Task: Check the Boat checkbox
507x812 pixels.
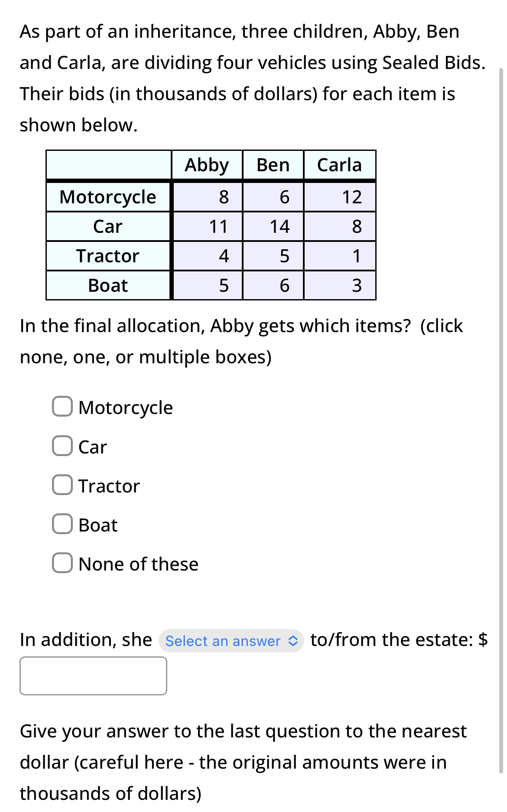Action: [63, 524]
